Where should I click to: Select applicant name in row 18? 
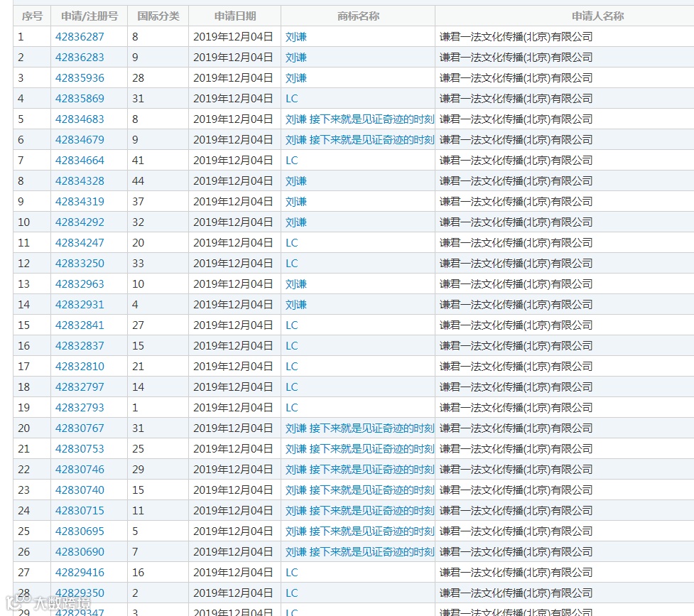516,387
